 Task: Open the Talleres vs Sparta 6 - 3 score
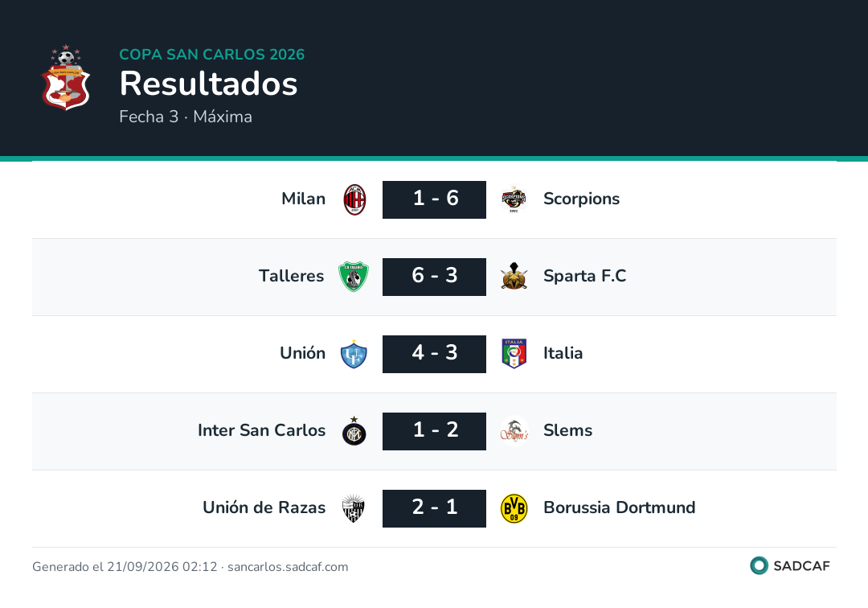(x=435, y=277)
